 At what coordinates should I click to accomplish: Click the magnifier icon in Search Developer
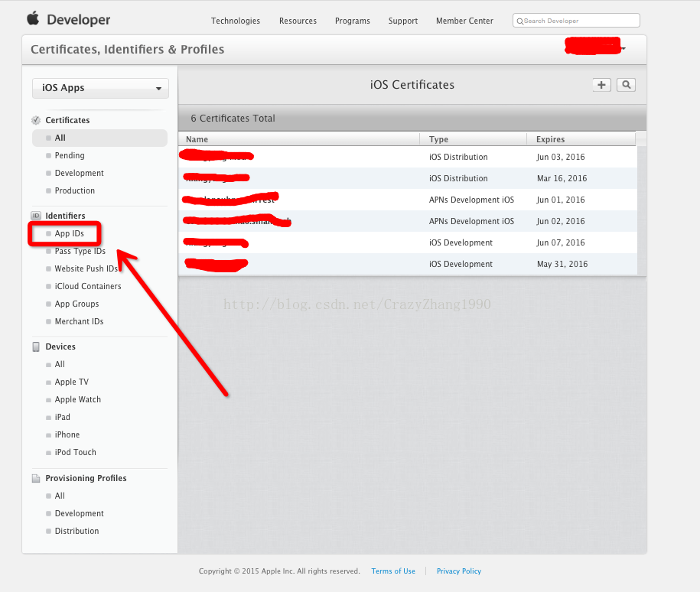tap(519, 21)
